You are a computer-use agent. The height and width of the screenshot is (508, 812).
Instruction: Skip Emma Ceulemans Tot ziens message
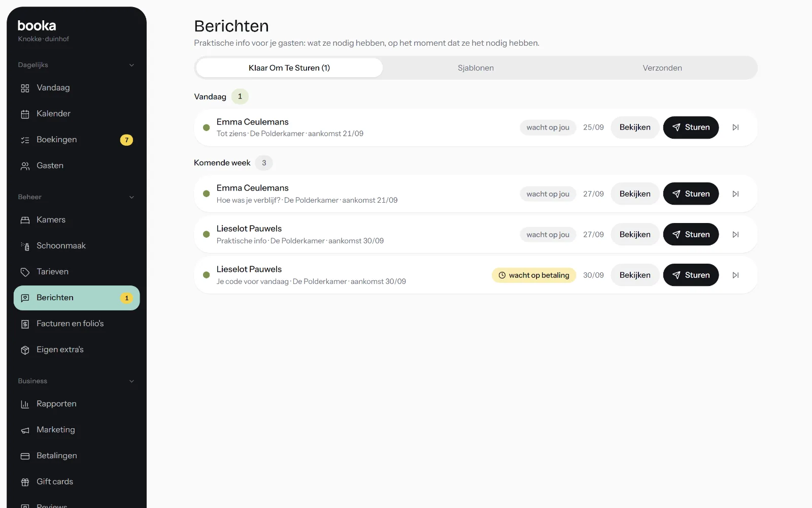click(735, 128)
